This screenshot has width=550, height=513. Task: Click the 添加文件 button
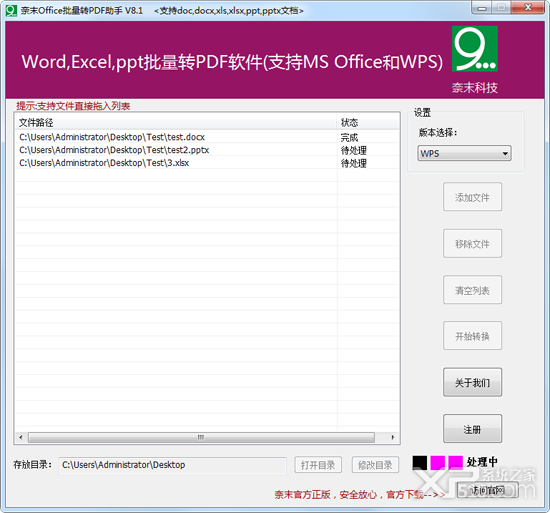pos(472,197)
